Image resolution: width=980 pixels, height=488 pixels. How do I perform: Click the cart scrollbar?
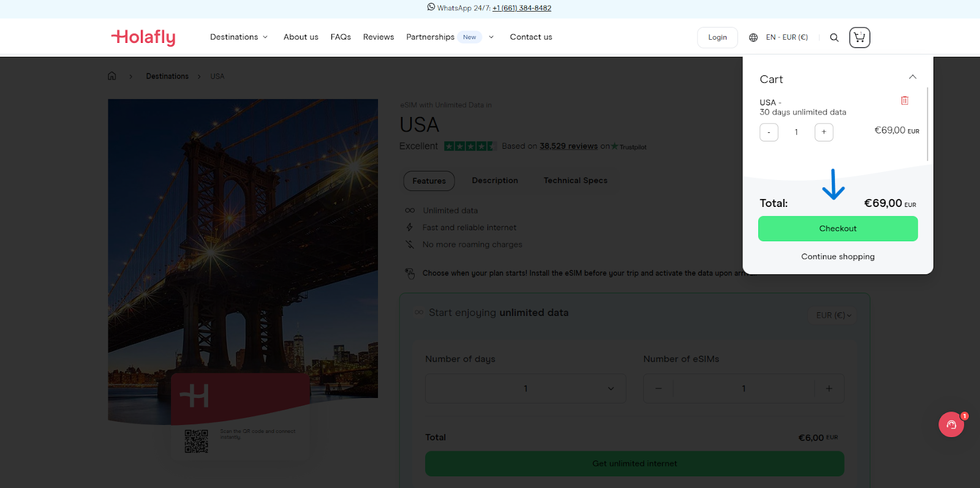(x=927, y=124)
